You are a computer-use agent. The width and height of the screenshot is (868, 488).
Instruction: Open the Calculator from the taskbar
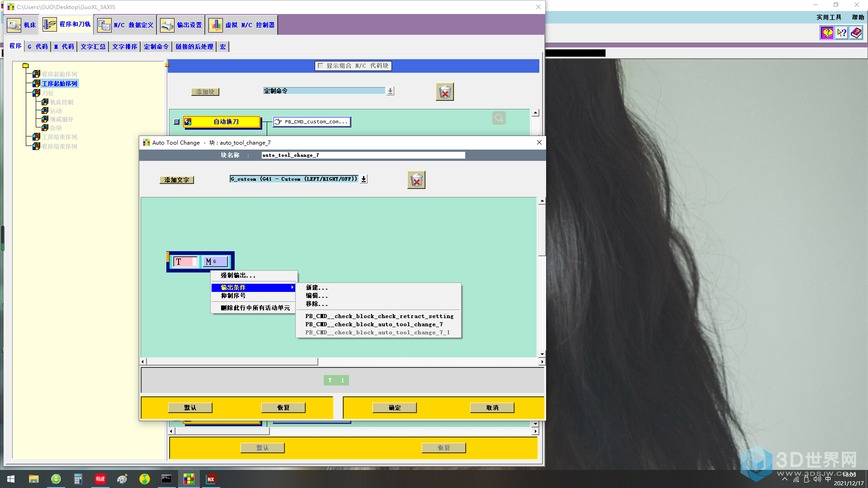coord(78,479)
